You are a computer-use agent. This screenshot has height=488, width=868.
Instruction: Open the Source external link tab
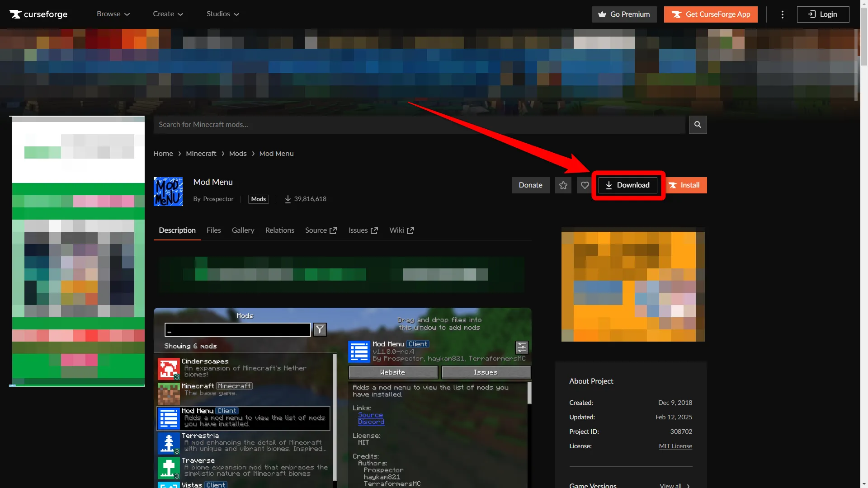[321, 230]
